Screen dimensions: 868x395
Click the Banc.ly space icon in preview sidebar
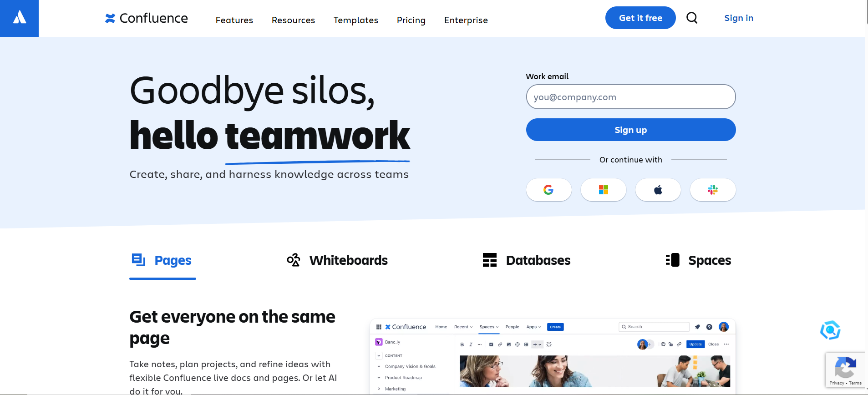click(379, 342)
